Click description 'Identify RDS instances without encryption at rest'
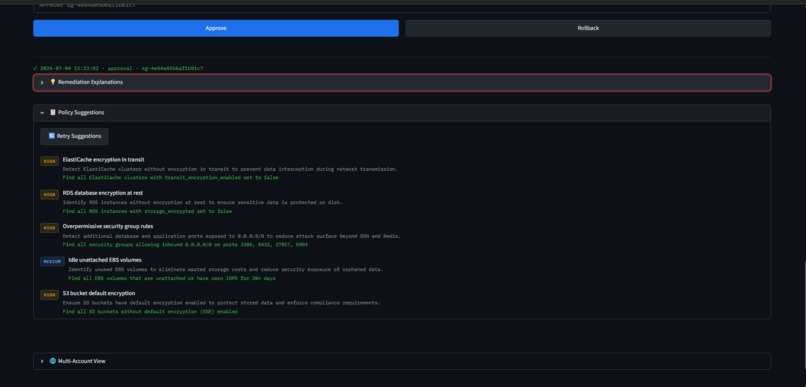The height and width of the screenshot is (387, 806). [203, 202]
